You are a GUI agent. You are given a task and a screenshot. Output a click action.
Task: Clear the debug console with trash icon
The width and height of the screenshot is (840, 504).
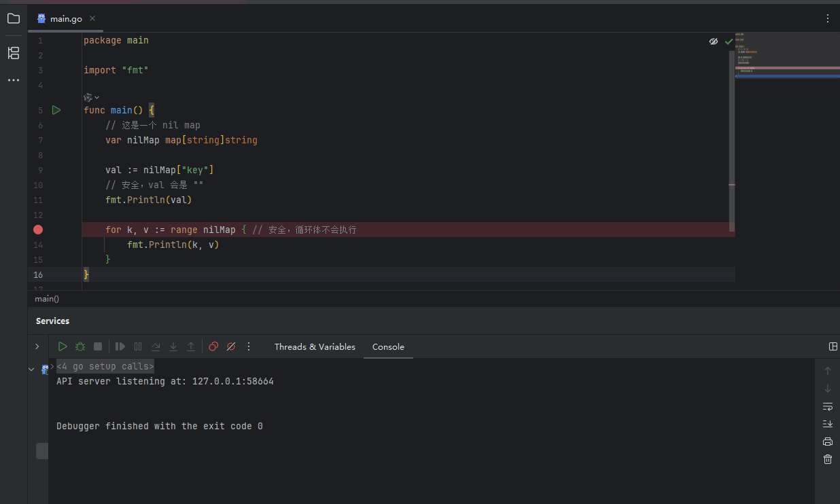click(827, 459)
